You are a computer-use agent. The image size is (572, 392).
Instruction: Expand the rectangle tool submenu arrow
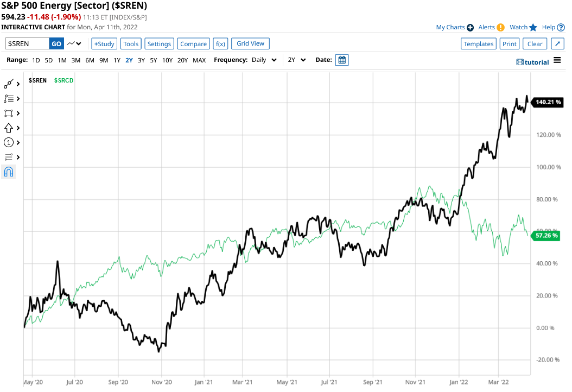pyautogui.click(x=18, y=113)
